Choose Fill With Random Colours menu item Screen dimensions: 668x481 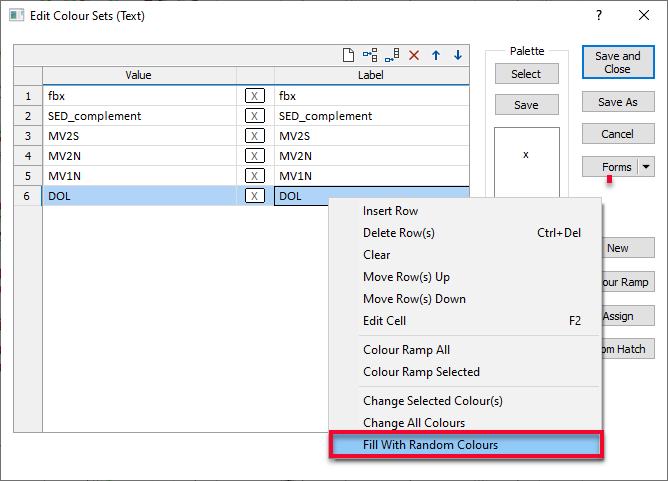point(465,445)
